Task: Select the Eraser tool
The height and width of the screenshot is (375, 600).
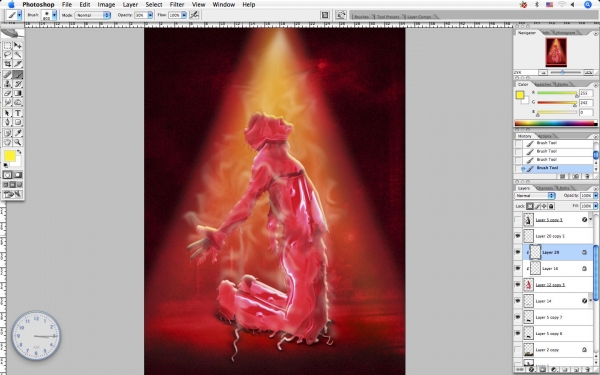Action: tap(7, 93)
